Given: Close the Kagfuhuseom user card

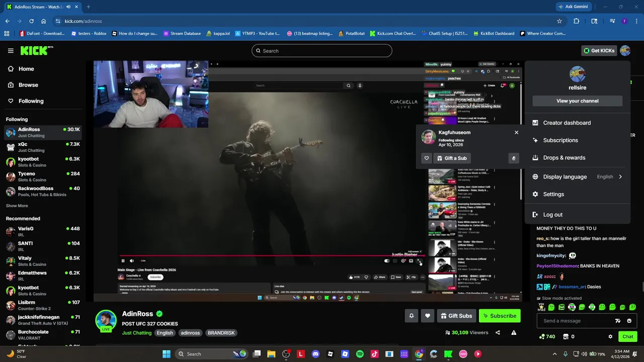Looking at the screenshot, I should pos(516,132).
